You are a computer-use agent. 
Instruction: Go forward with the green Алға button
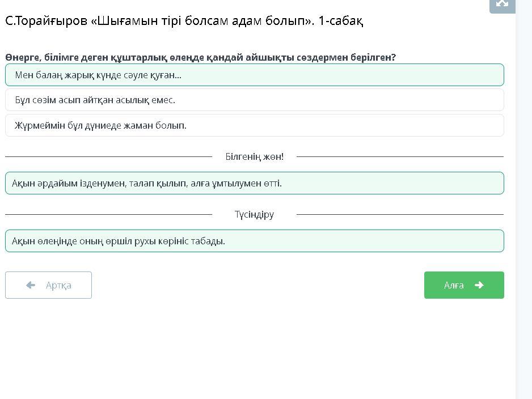[x=463, y=285]
